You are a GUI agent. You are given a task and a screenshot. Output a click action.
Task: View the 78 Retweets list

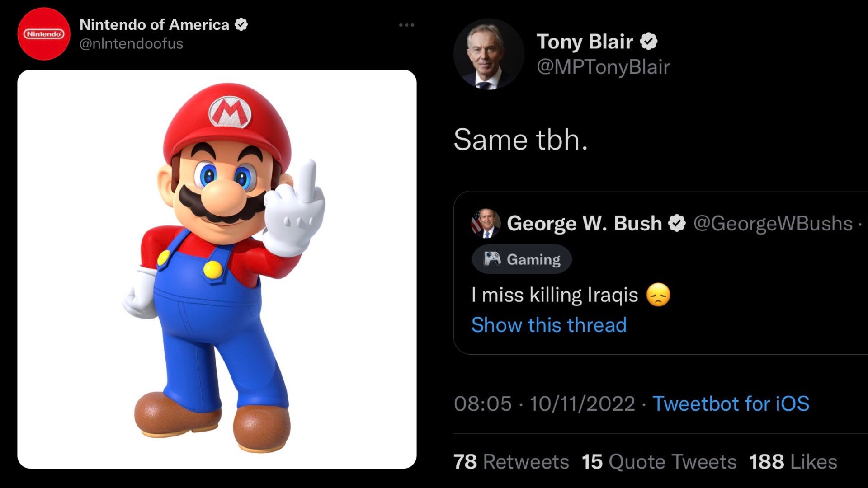511,462
